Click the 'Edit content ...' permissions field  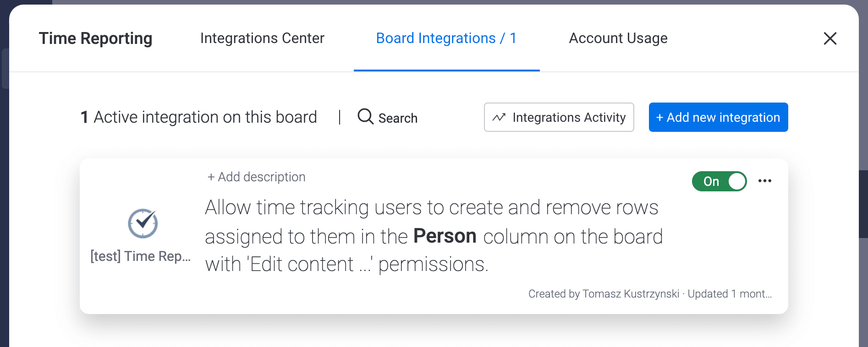(310, 264)
